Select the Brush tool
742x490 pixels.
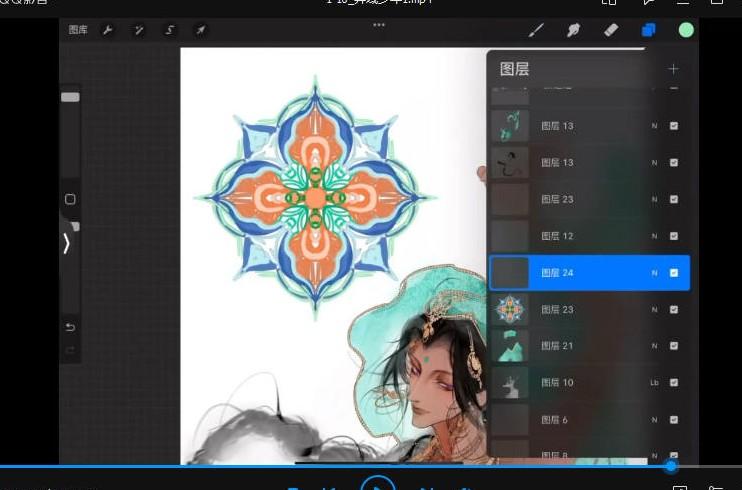click(536, 30)
